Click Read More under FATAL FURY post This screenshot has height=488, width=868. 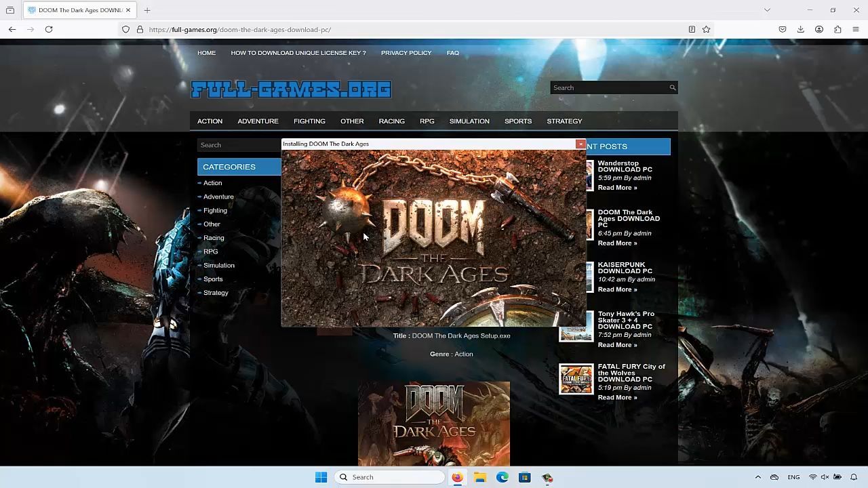[617, 398]
